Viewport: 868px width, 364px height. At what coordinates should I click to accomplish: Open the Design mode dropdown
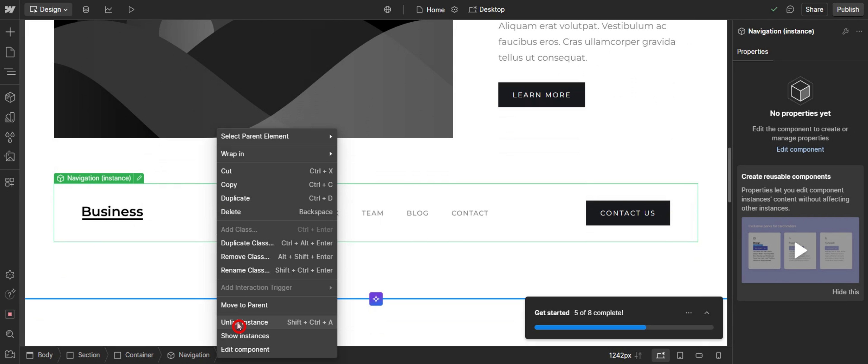click(48, 10)
